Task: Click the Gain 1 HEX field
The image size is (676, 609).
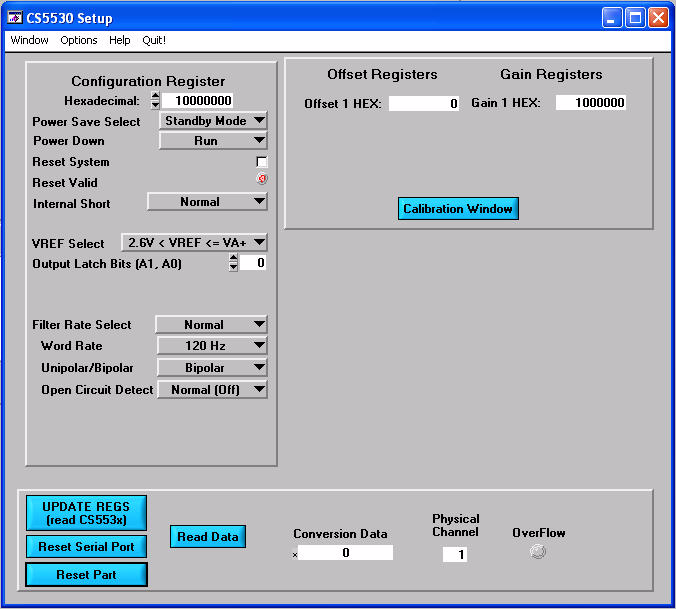Action: pos(591,103)
